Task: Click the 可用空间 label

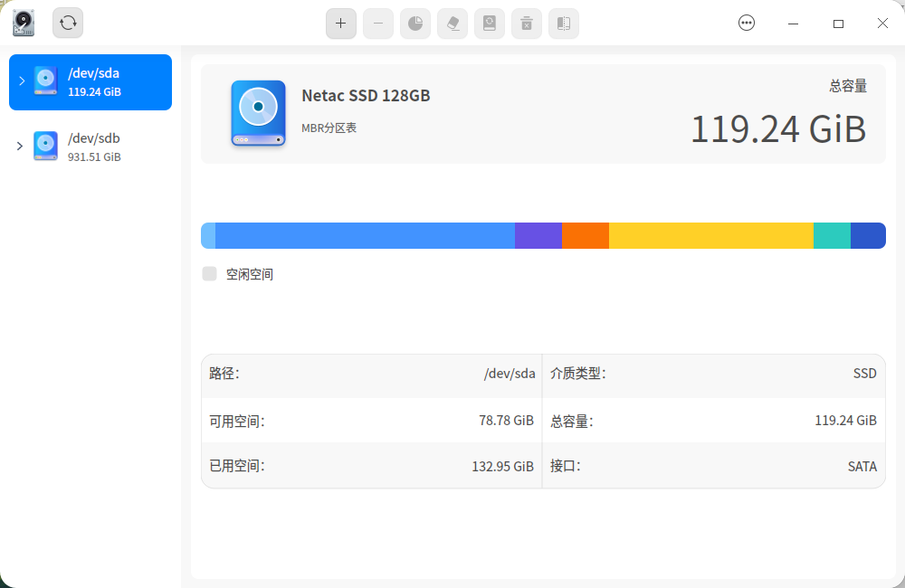Action: click(236, 422)
